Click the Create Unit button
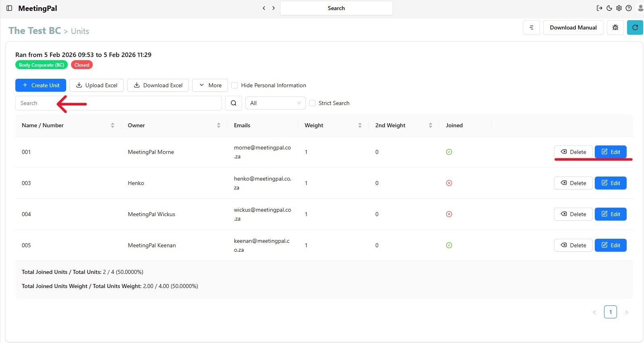Image resolution: width=644 pixels, height=343 pixels. tap(41, 85)
